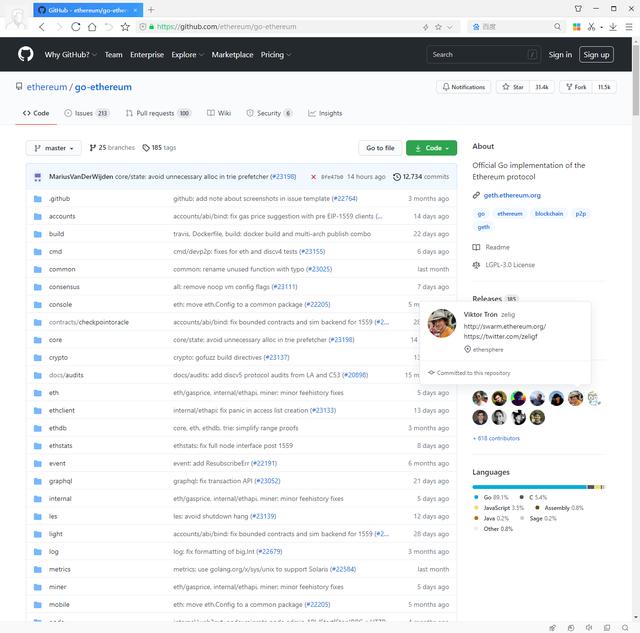Click the miner folder icon
This screenshot has width=640, height=633.
pyautogui.click(x=38, y=587)
